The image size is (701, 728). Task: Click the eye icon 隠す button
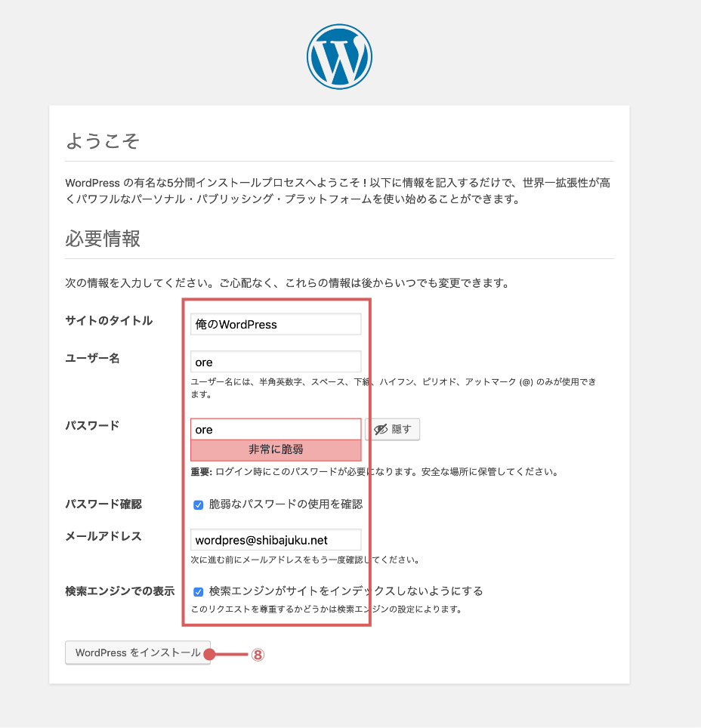392,429
